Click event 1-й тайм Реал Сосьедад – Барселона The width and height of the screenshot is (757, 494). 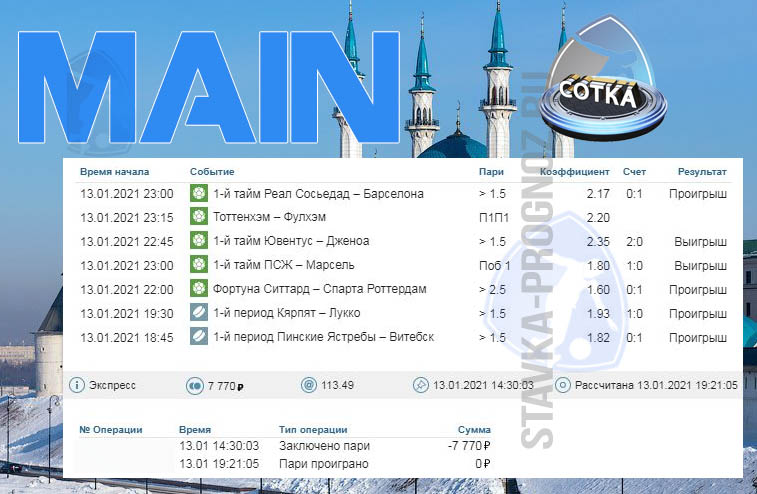pyautogui.click(x=319, y=194)
